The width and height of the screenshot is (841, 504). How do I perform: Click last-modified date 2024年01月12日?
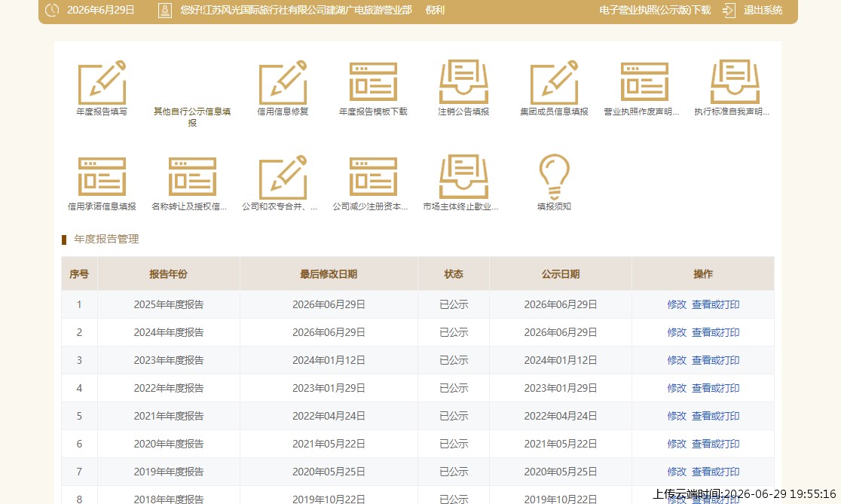pyautogui.click(x=329, y=360)
